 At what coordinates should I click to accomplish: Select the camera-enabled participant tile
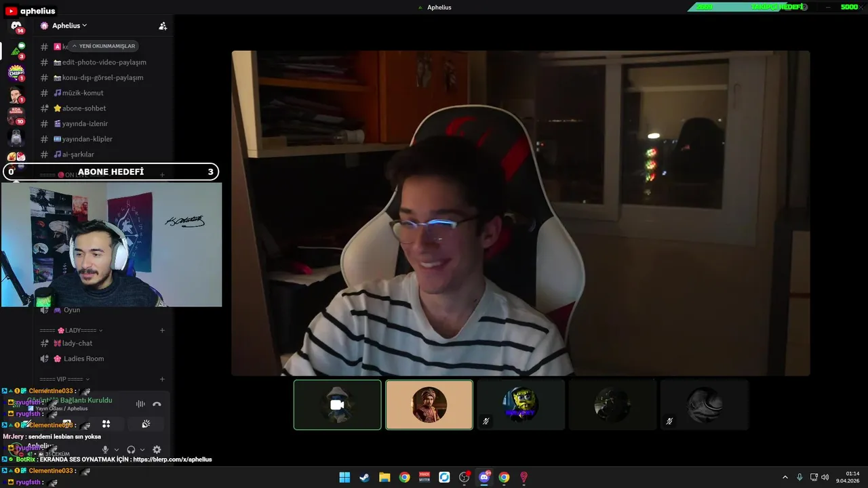(337, 405)
